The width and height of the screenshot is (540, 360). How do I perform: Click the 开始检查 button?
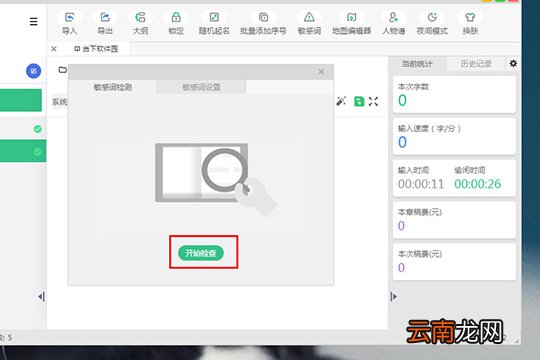(x=201, y=253)
